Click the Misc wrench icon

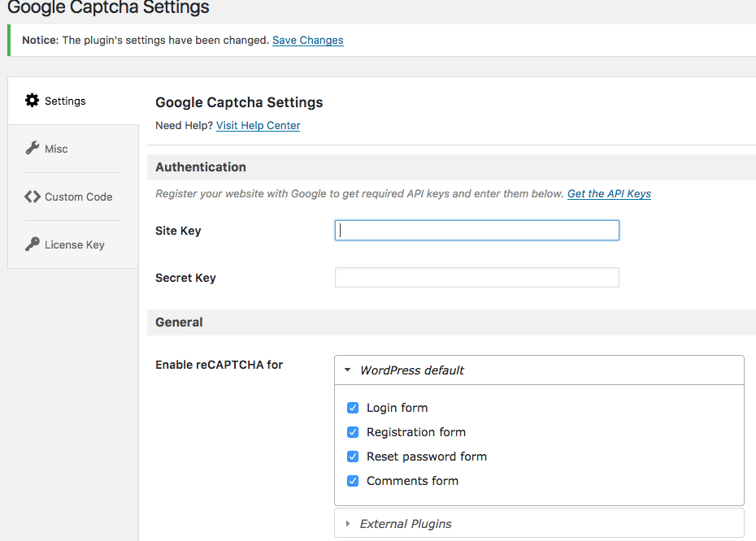tap(32, 148)
